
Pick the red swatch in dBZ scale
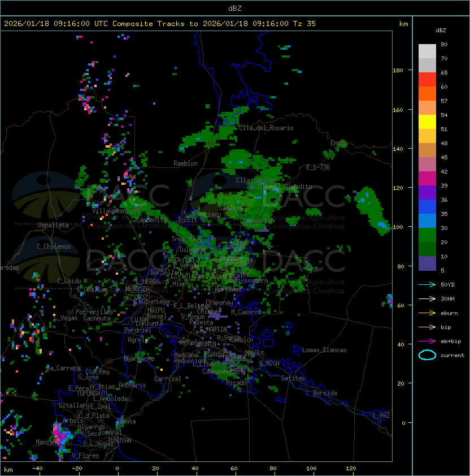(427, 79)
